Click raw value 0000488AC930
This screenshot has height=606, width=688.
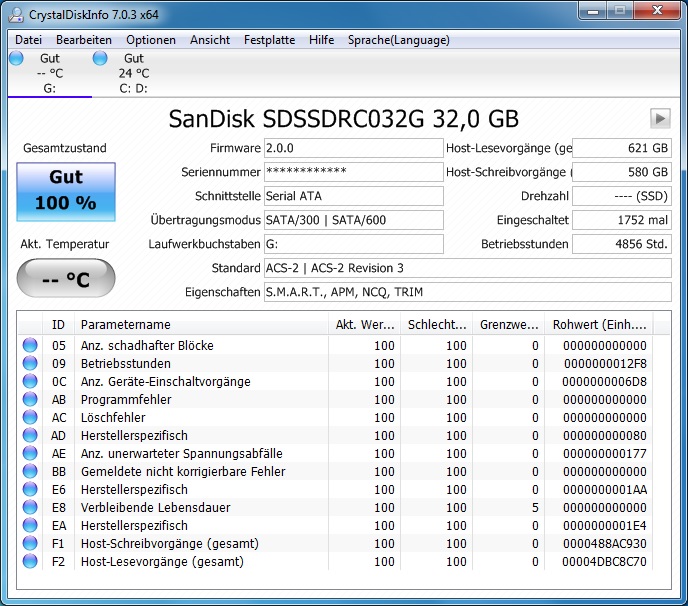pos(605,543)
